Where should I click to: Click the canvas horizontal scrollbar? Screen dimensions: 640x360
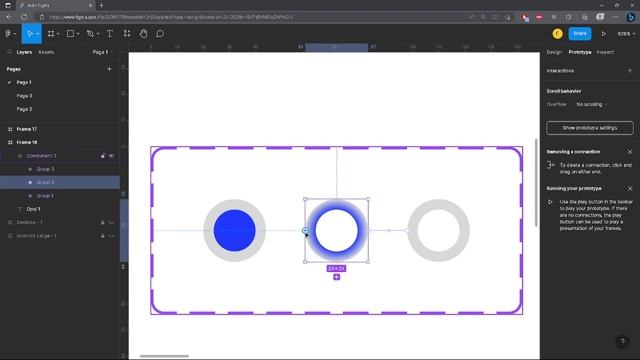pos(164,356)
